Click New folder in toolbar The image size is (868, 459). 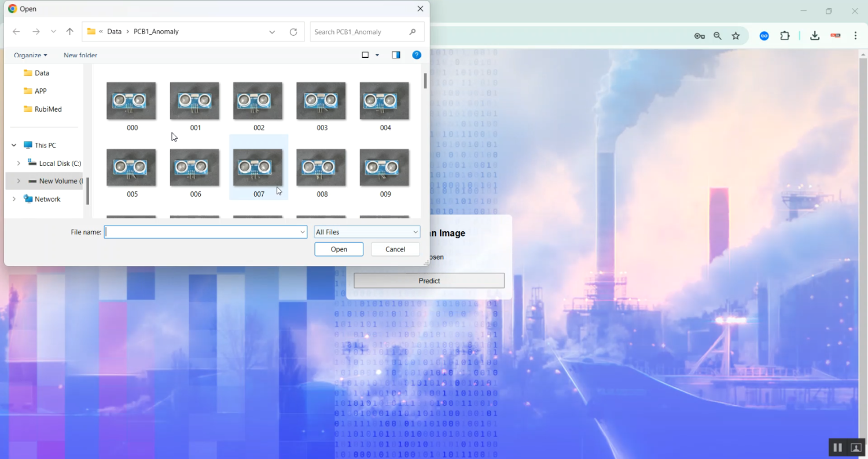click(x=80, y=55)
